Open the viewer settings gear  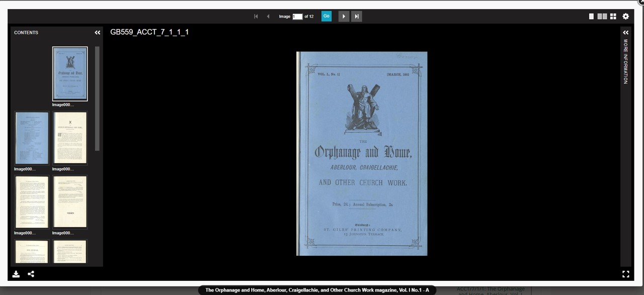click(x=626, y=17)
